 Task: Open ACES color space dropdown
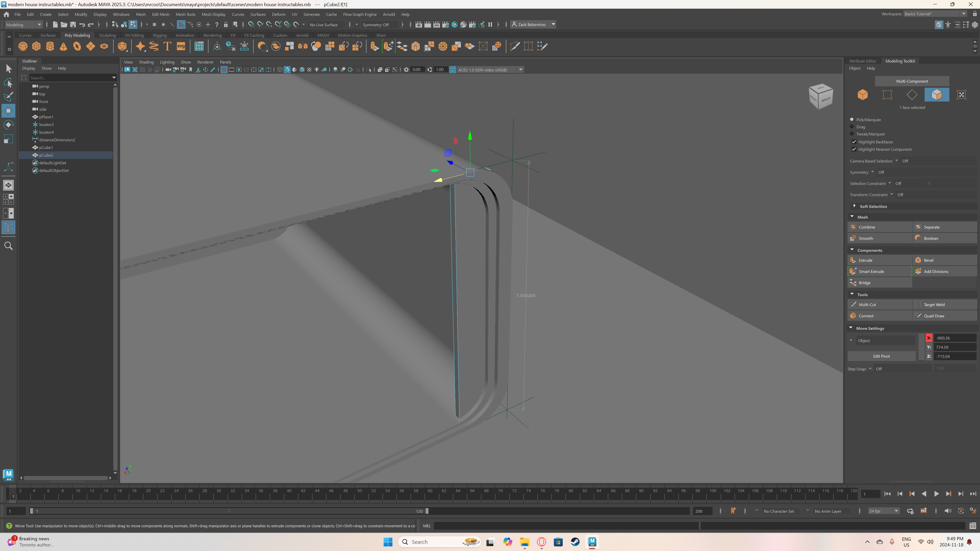coord(490,70)
